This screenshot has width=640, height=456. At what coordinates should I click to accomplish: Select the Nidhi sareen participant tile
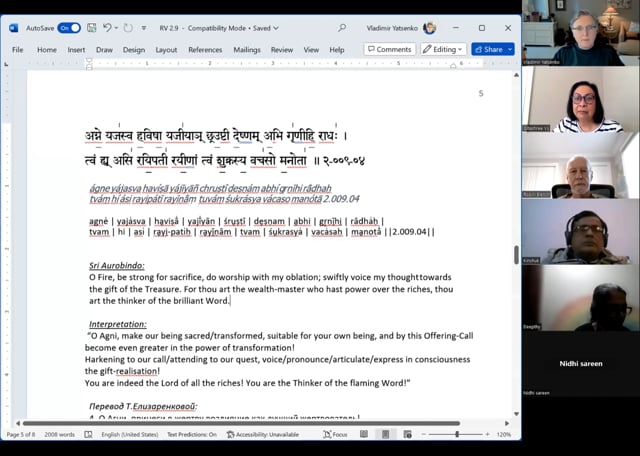[x=580, y=364]
